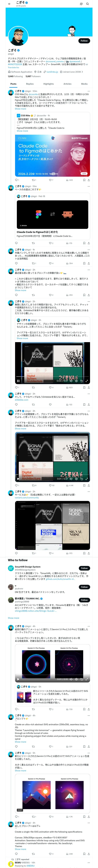The width and height of the screenshot is (98, 868).
Task: Open settings gear on the playing Variant video
Action: (x=76, y=381)
